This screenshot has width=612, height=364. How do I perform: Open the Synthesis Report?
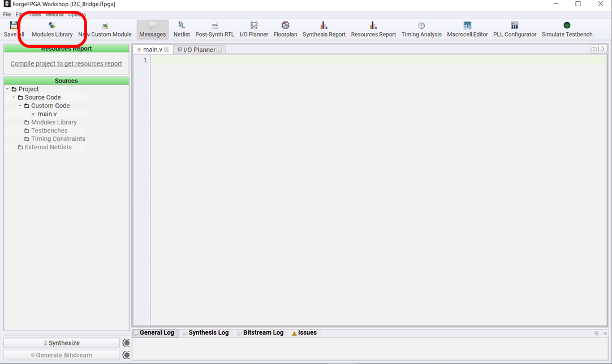tap(324, 29)
